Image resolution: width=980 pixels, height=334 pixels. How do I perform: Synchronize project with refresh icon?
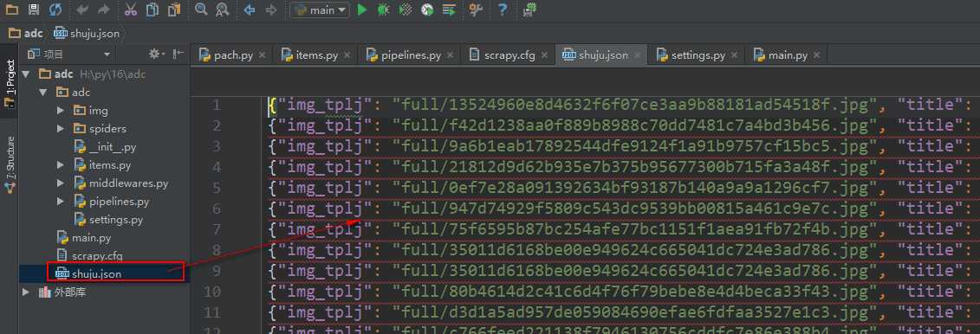(55, 10)
